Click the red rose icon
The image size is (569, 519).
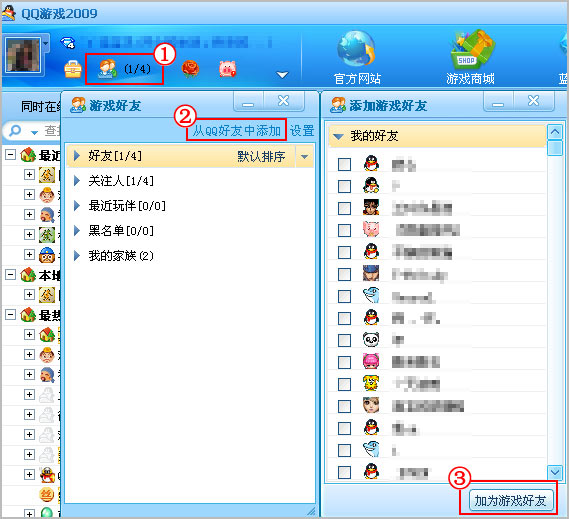(190, 69)
